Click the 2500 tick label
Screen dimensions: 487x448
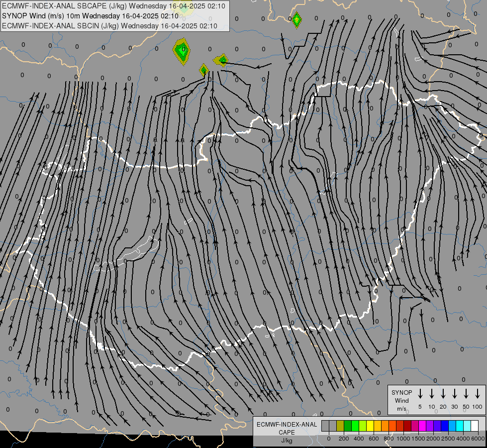pos(448,439)
